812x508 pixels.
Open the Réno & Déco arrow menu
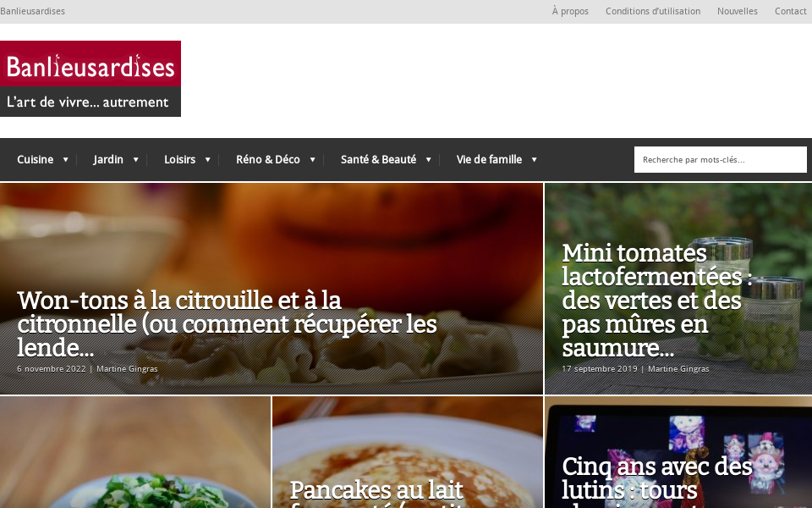(x=312, y=160)
